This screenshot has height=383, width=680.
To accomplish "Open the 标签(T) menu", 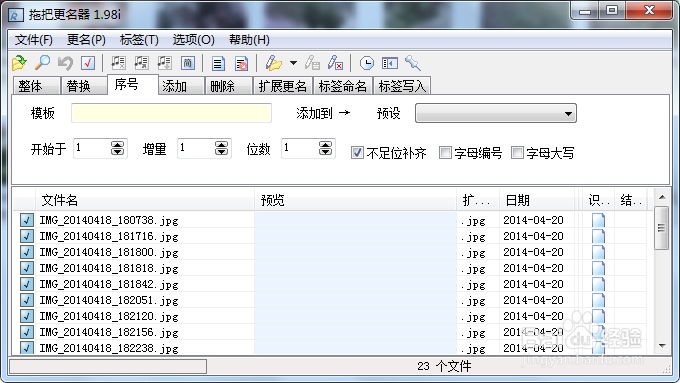I will pyautogui.click(x=139, y=40).
